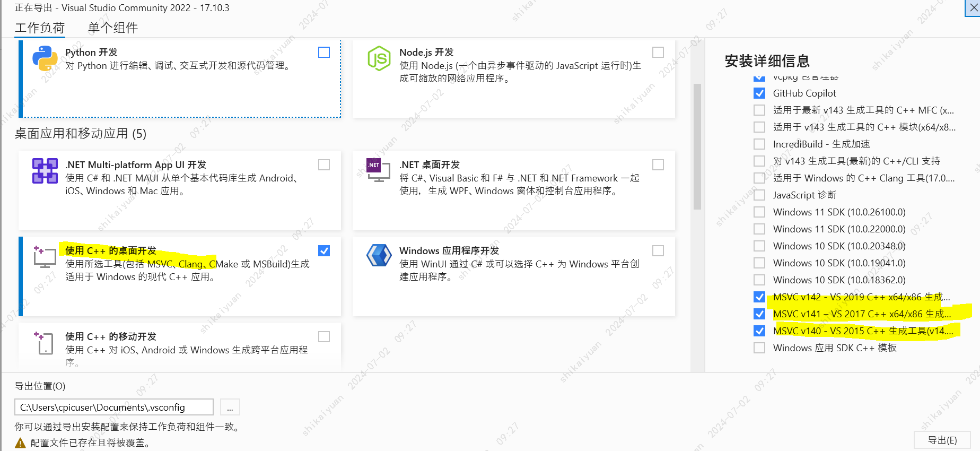Click the Windows app development icon
This screenshot has width=980, height=451.
[379, 255]
